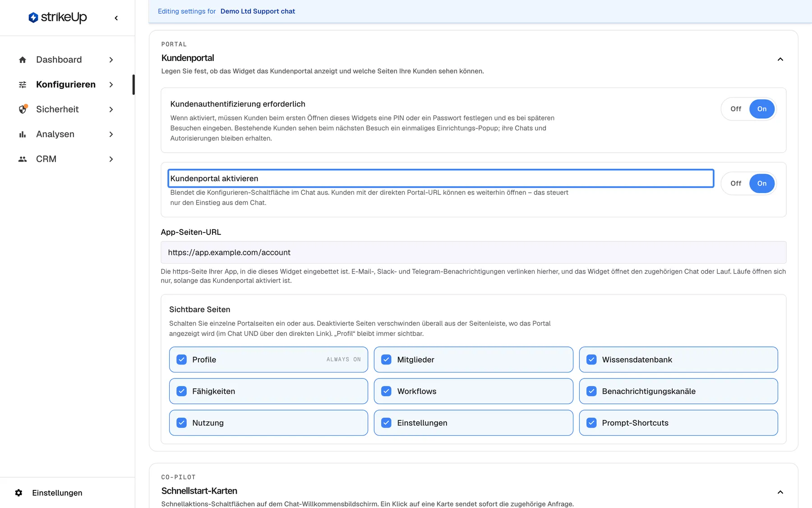Click the CRM people icon
Viewport: 812px width, 508px height.
23,159
